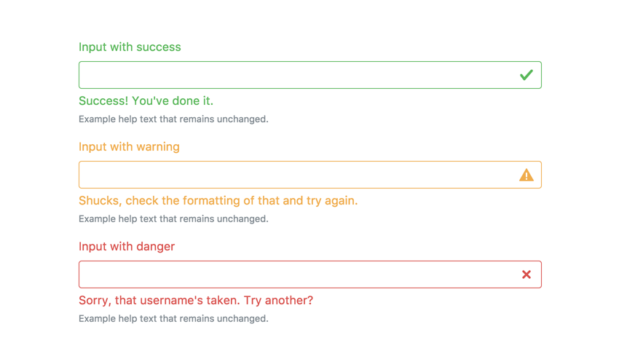
Task: Click the green checkmark success icon
Action: click(527, 75)
